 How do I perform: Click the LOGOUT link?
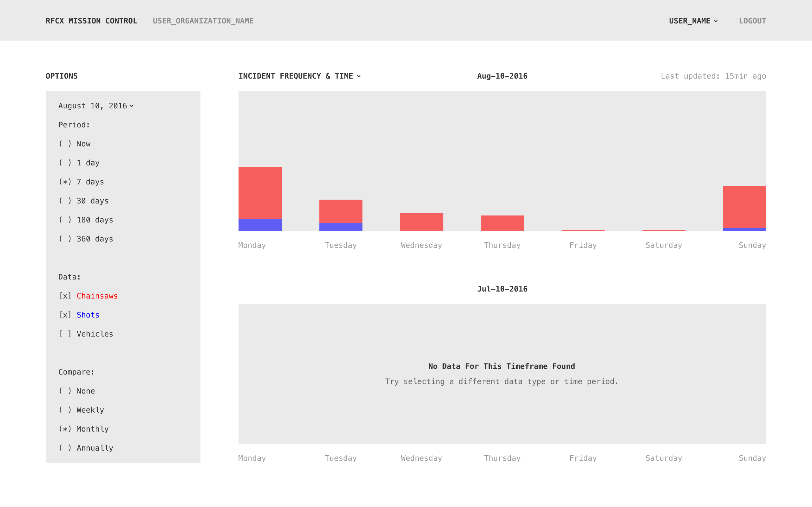[752, 21]
